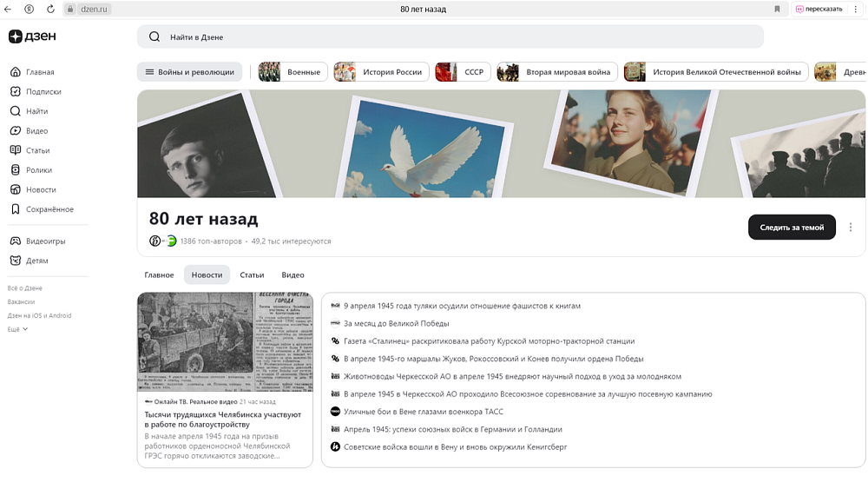Click the Найти в Дзене search field
This screenshot has width=868, height=489.
[450, 37]
